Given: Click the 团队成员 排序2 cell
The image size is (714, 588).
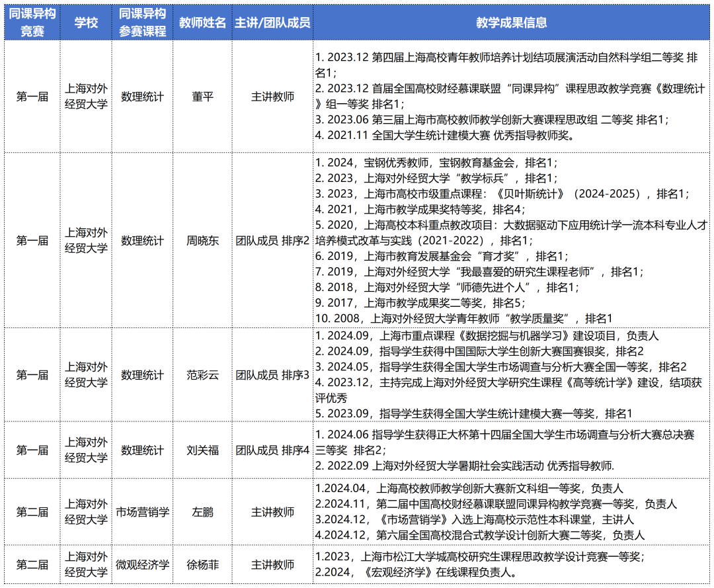Looking at the screenshot, I should (272, 241).
